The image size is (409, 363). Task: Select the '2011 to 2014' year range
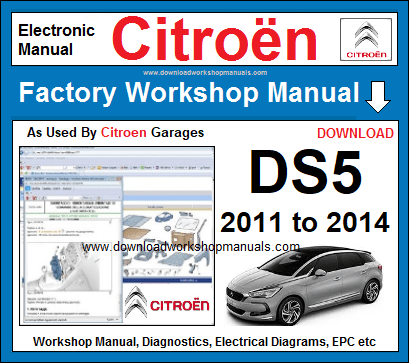[x=305, y=222]
